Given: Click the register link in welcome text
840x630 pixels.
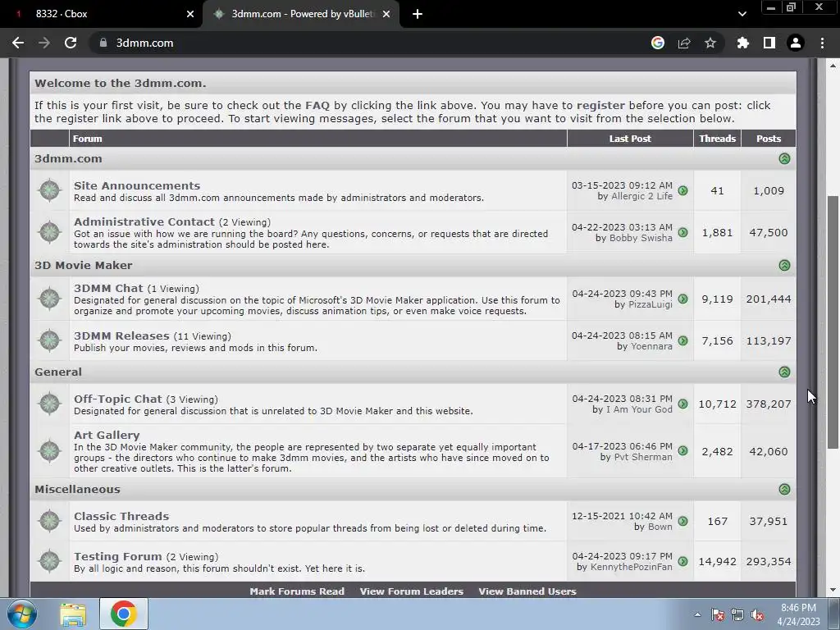Looking at the screenshot, I should click(600, 106).
